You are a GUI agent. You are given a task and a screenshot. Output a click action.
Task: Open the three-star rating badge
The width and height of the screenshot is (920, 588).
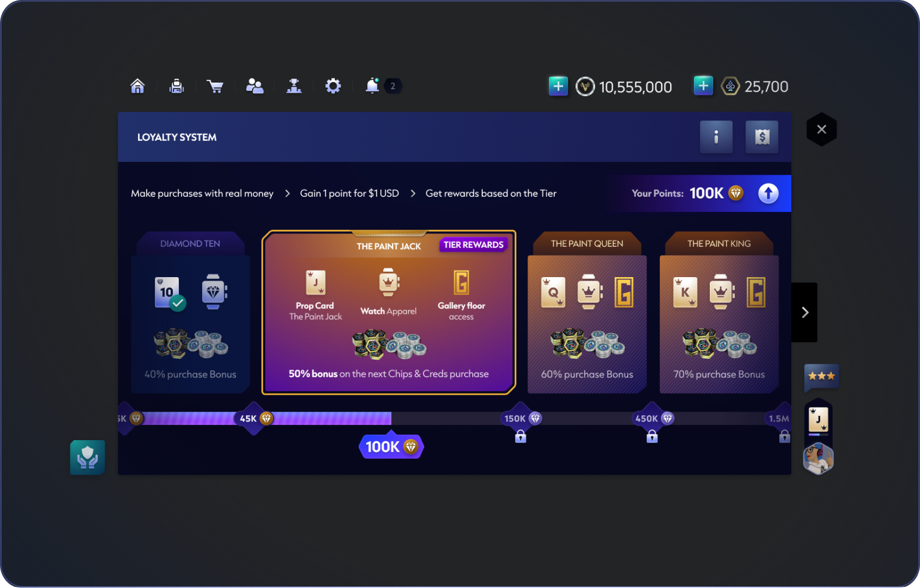pyautogui.click(x=822, y=377)
